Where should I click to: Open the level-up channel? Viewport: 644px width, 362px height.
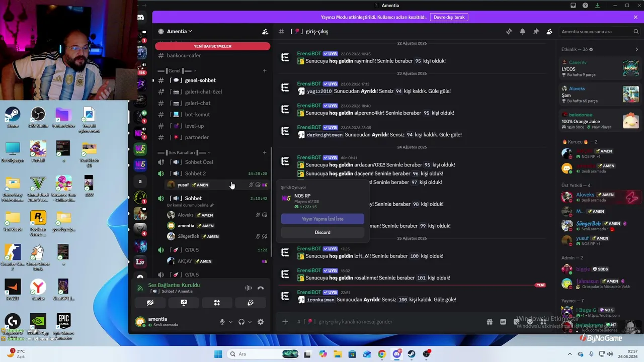213,126
